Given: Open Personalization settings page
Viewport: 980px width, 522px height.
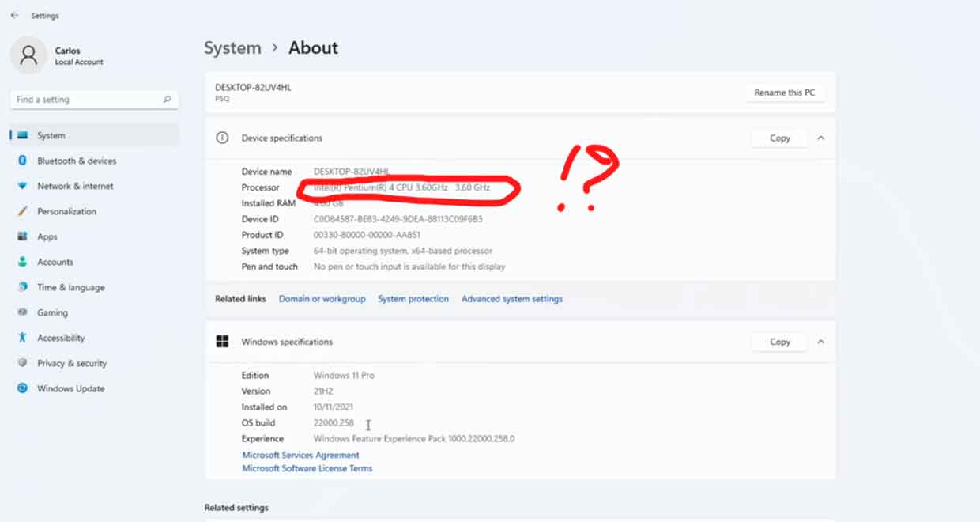Looking at the screenshot, I should click(66, 211).
